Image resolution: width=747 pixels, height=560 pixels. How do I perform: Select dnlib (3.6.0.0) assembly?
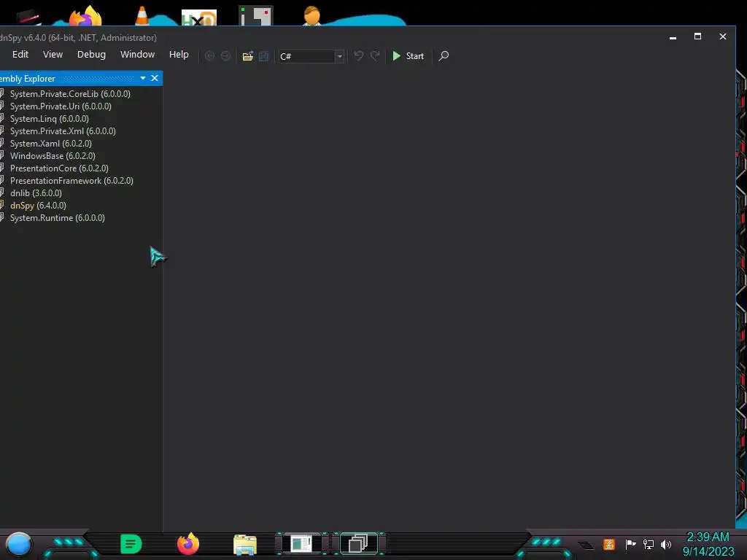[36, 192]
